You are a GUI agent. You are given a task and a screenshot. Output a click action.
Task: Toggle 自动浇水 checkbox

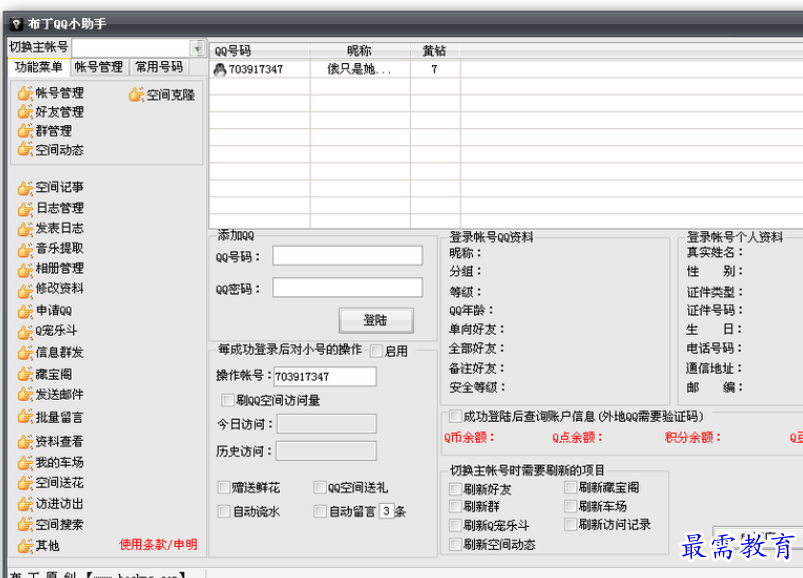pyautogui.click(x=224, y=511)
